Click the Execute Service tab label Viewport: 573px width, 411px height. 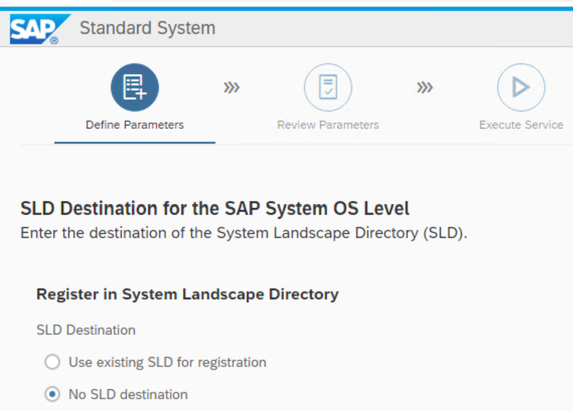click(x=521, y=125)
